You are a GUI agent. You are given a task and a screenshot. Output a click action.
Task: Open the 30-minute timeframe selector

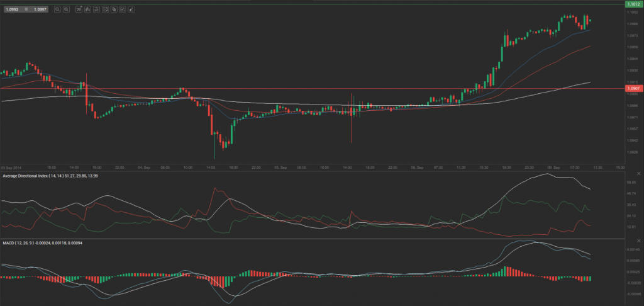(79, 9)
